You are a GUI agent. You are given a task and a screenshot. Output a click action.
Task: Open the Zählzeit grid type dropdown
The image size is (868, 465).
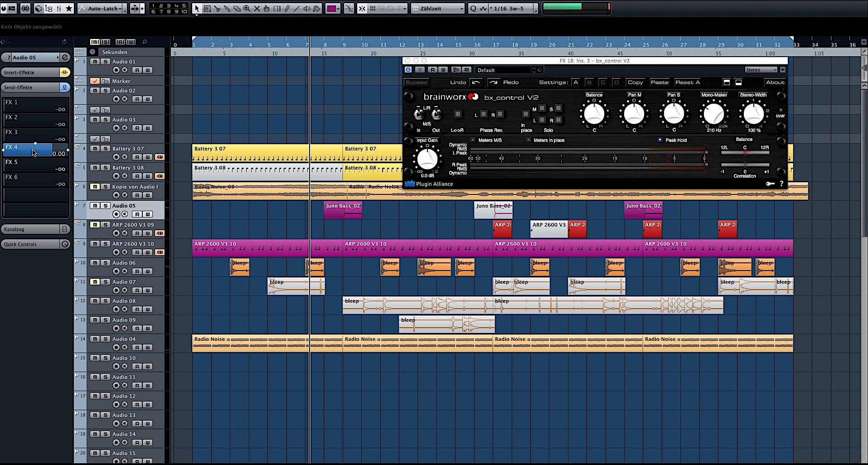pyautogui.click(x=437, y=8)
